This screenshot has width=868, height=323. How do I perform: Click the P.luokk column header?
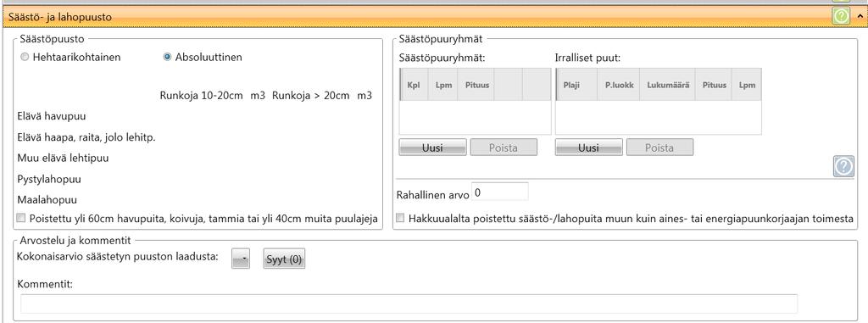(618, 85)
